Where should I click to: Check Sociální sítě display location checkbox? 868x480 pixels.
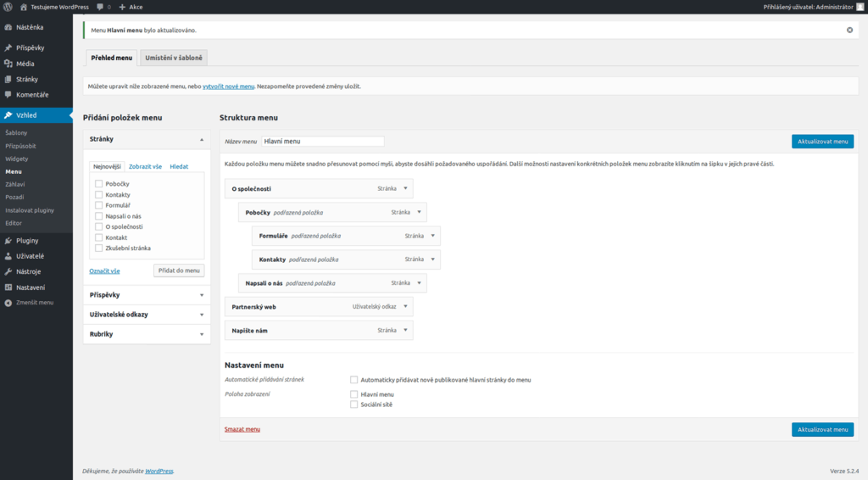pos(353,405)
